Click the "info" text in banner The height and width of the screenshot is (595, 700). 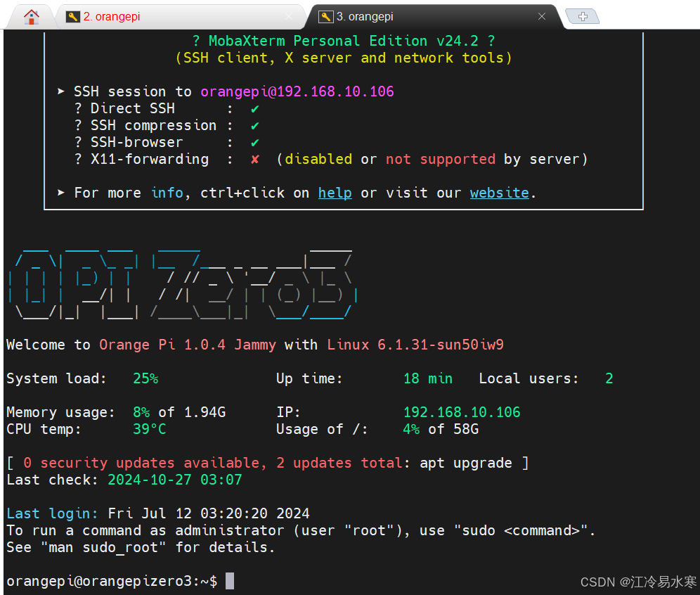(167, 193)
